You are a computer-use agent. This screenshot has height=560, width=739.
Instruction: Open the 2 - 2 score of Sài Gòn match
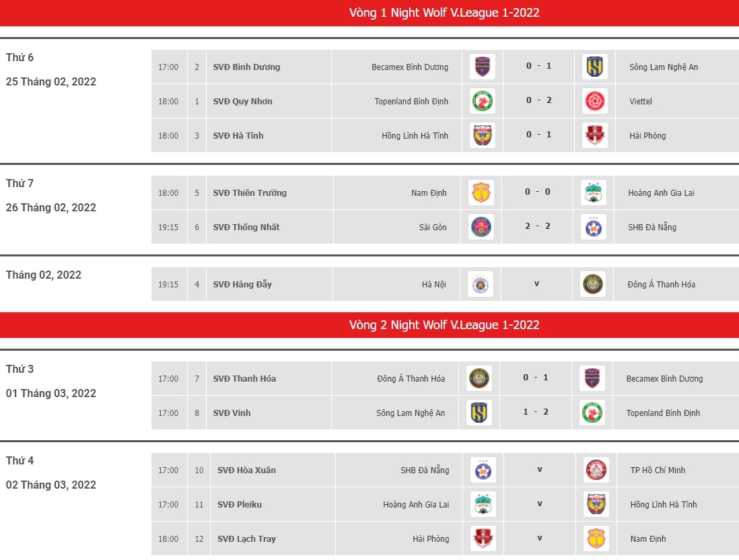pos(538,225)
